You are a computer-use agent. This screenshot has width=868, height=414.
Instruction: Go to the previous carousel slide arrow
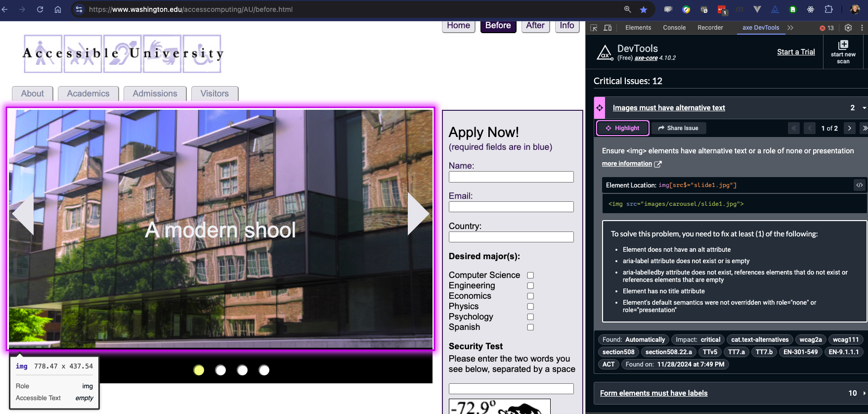tap(23, 214)
